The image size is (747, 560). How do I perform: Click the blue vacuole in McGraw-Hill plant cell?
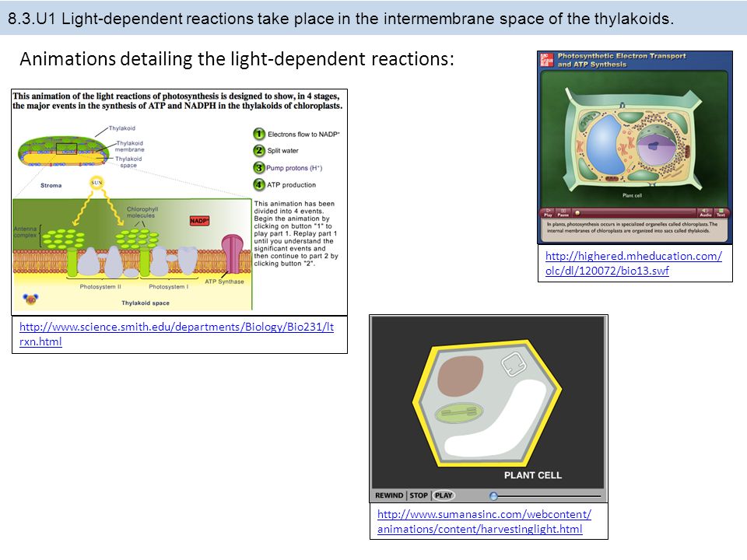coord(605,145)
